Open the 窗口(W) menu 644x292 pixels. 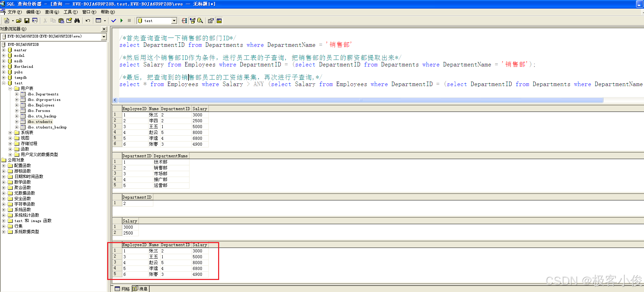point(89,12)
